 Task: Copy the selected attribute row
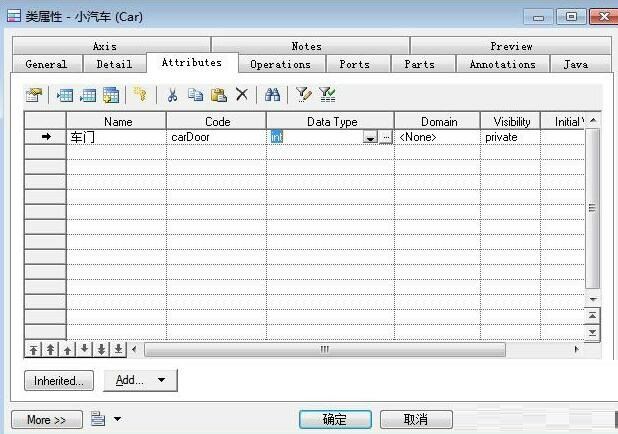click(195, 95)
